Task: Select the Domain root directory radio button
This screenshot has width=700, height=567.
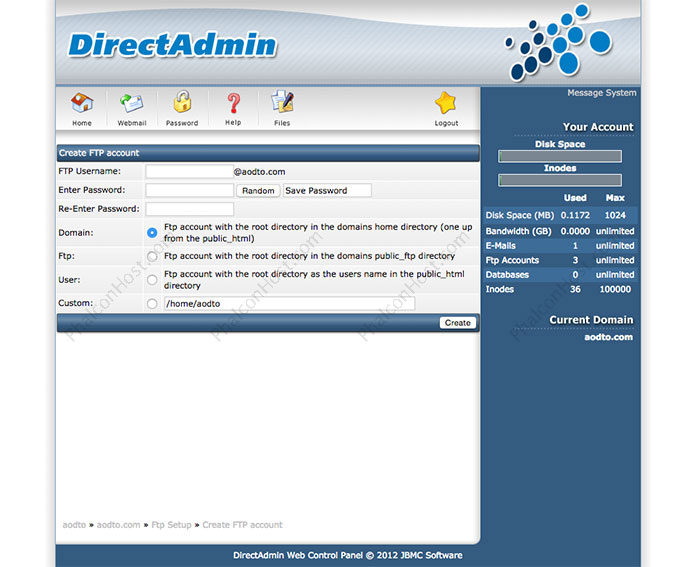Action: tap(152, 233)
